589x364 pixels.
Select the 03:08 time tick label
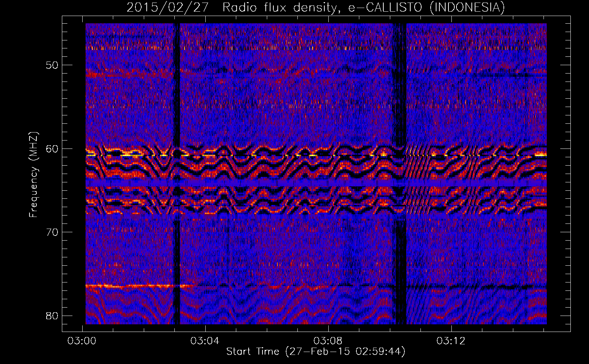(x=328, y=341)
